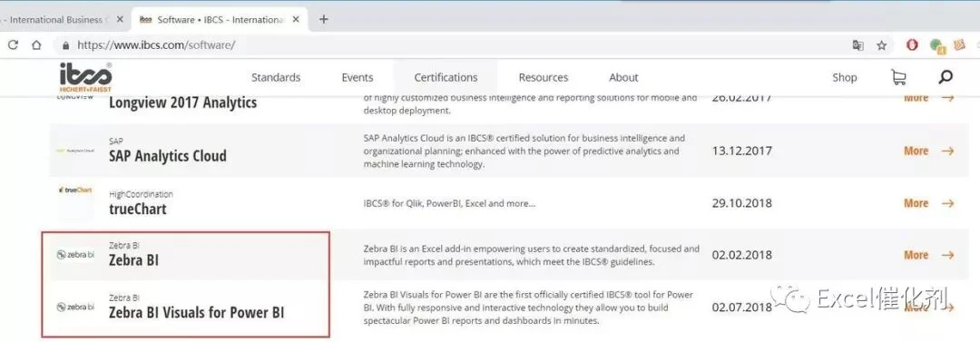Open the Certifications menu
980x342 pixels.
click(x=446, y=77)
